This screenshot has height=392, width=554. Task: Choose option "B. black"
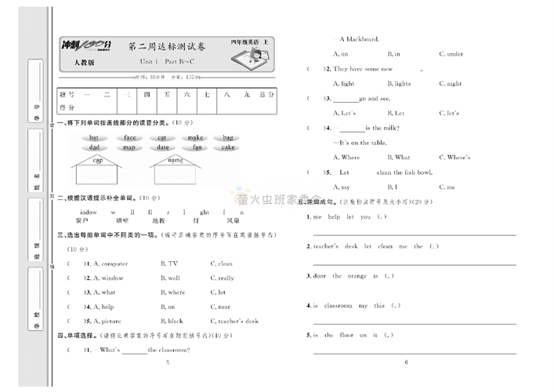(x=172, y=321)
